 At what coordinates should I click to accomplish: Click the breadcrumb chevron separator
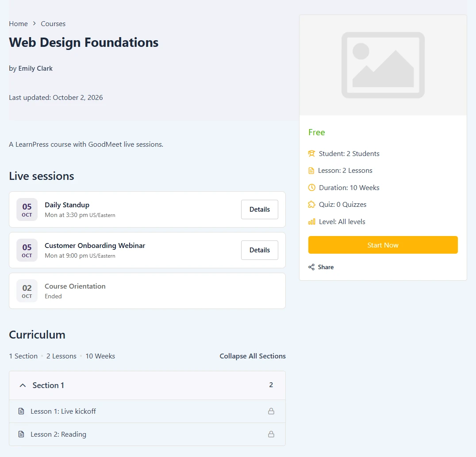pyautogui.click(x=35, y=23)
